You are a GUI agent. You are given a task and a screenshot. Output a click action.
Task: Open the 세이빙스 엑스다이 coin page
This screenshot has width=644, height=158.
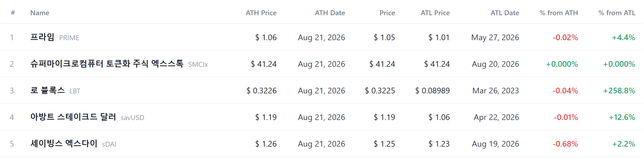tap(64, 143)
